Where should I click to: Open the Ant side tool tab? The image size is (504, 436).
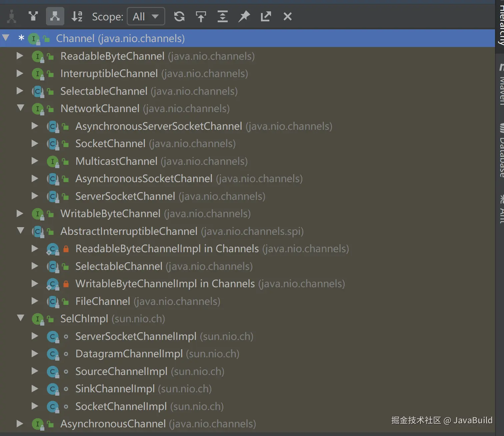click(500, 209)
